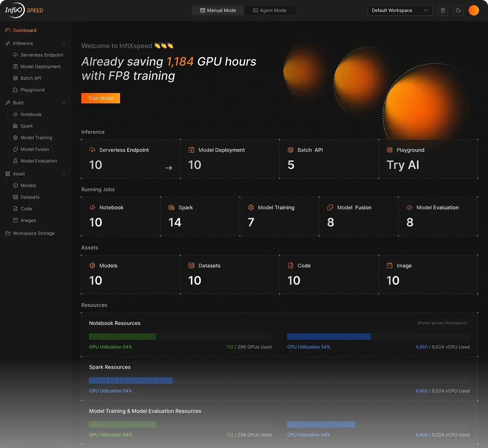Collapse the Inference sidebar section
The width and height of the screenshot is (488, 448).
[64, 43]
